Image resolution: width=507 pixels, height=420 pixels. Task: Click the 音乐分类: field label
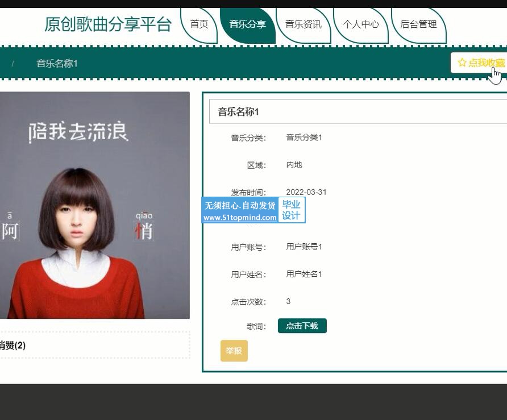248,138
